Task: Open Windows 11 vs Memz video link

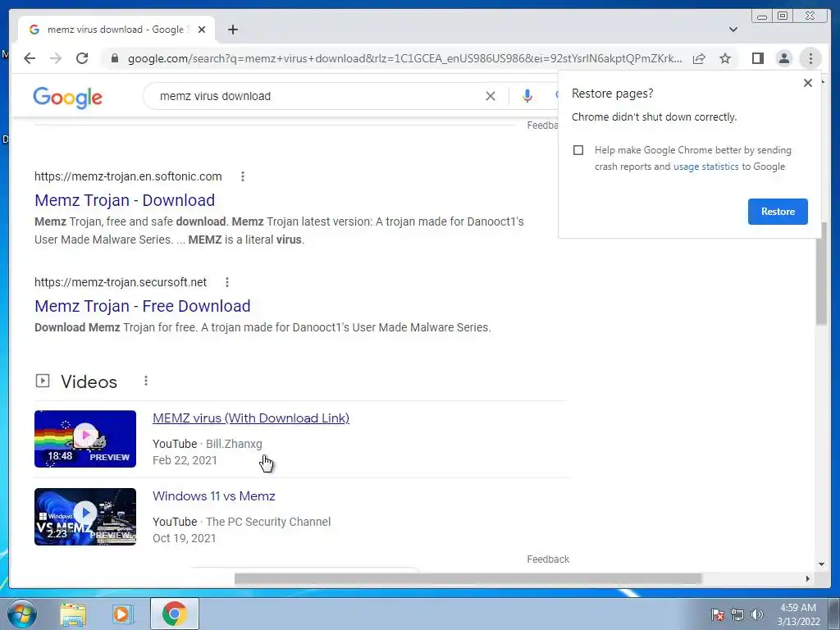Action: click(x=214, y=496)
